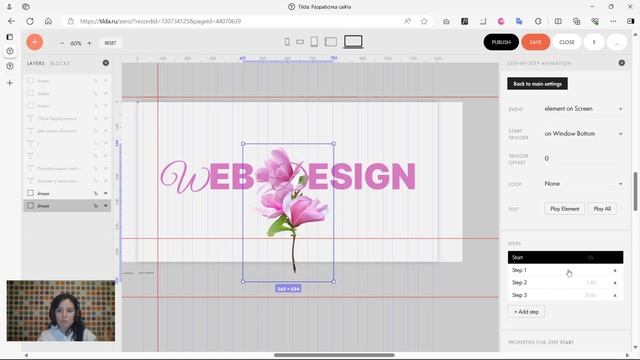Image resolution: width=640 pixels, height=360 pixels.
Task: Click the CLOSE button in the editor
Action: [x=567, y=42]
